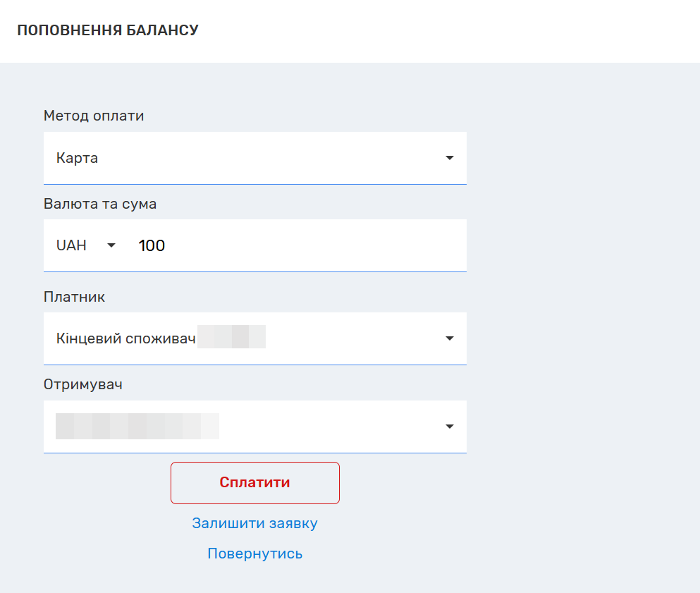
Task: Go back via the Повернутись link
Action: click(x=254, y=554)
